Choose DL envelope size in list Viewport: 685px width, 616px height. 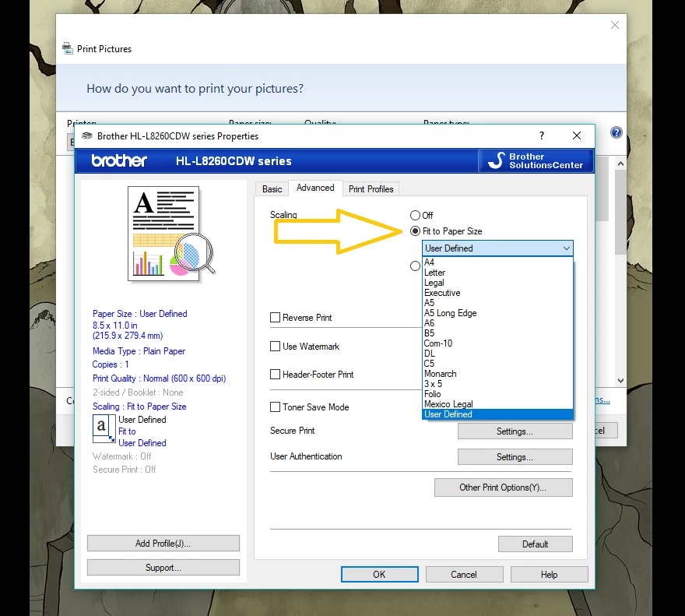coord(497,354)
